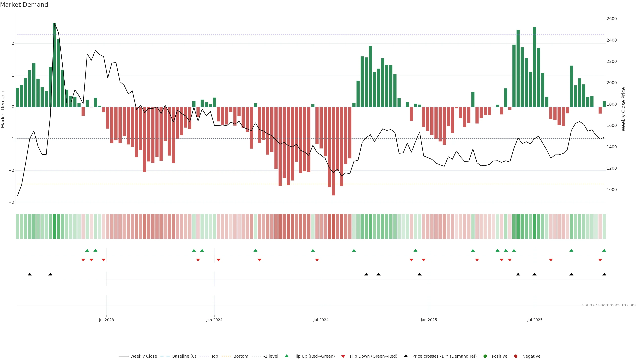Click the Market Demand chart title
This screenshot has width=644, height=362.
pyautogui.click(x=24, y=5)
